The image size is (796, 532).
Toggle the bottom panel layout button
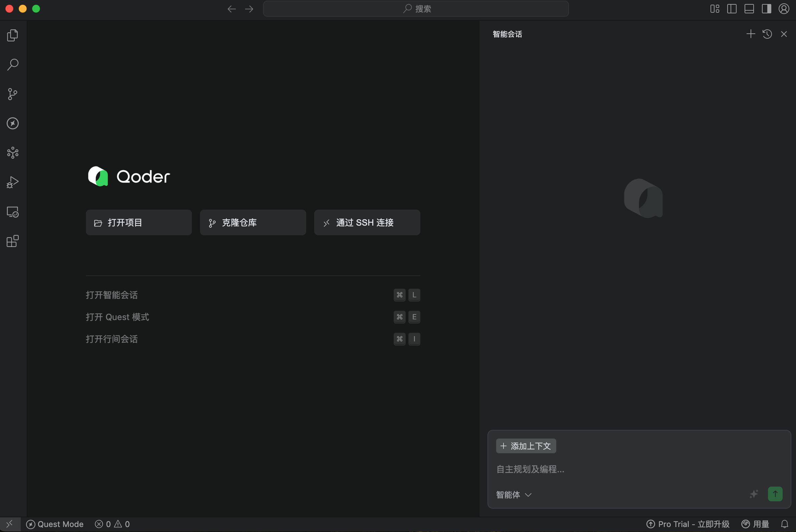pos(749,9)
